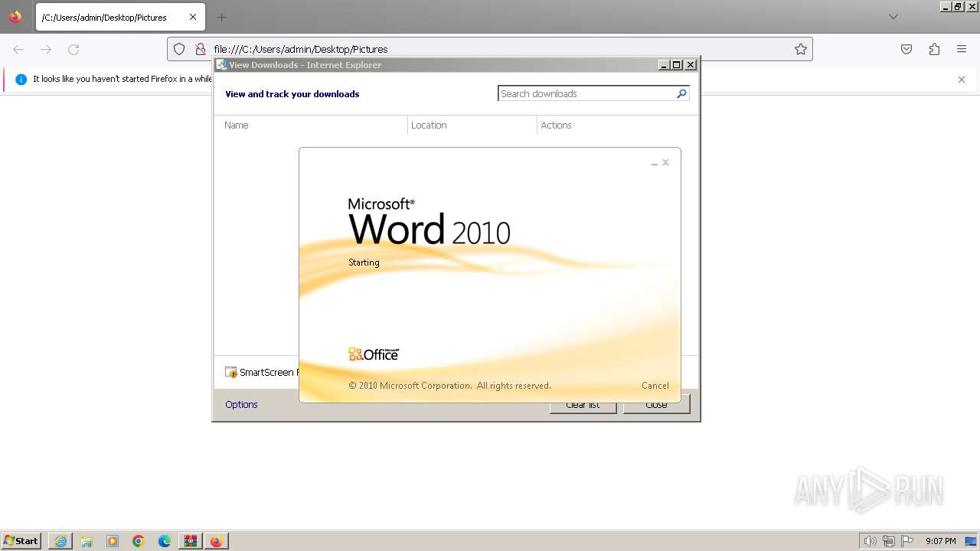This screenshot has width=980, height=551.
Task: Launch Microsoft Edge from taskbar
Action: pos(165,541)
